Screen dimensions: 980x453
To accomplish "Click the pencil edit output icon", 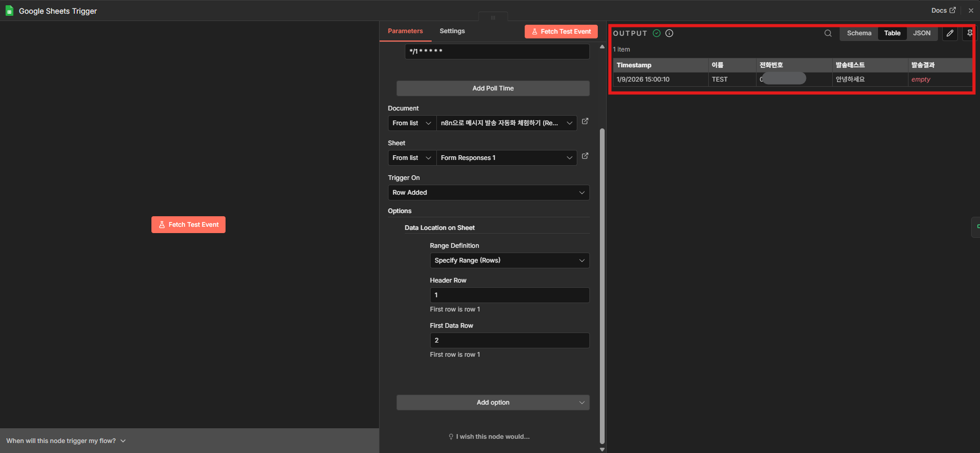I will click(950, 33).
